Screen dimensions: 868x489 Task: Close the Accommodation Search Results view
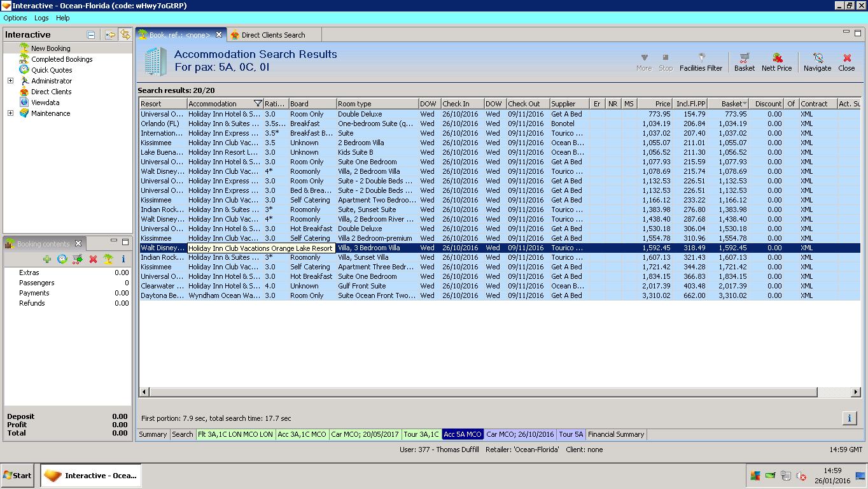(x=847, y=62)
